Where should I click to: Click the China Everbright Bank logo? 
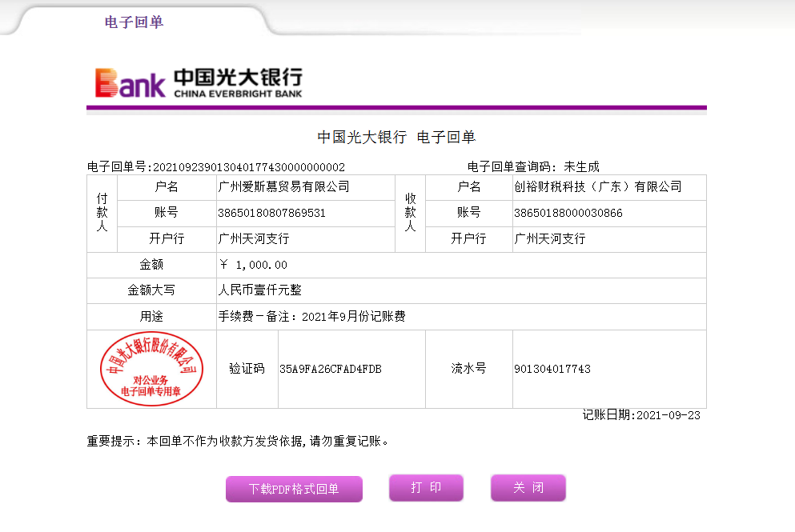coord(199,82)
